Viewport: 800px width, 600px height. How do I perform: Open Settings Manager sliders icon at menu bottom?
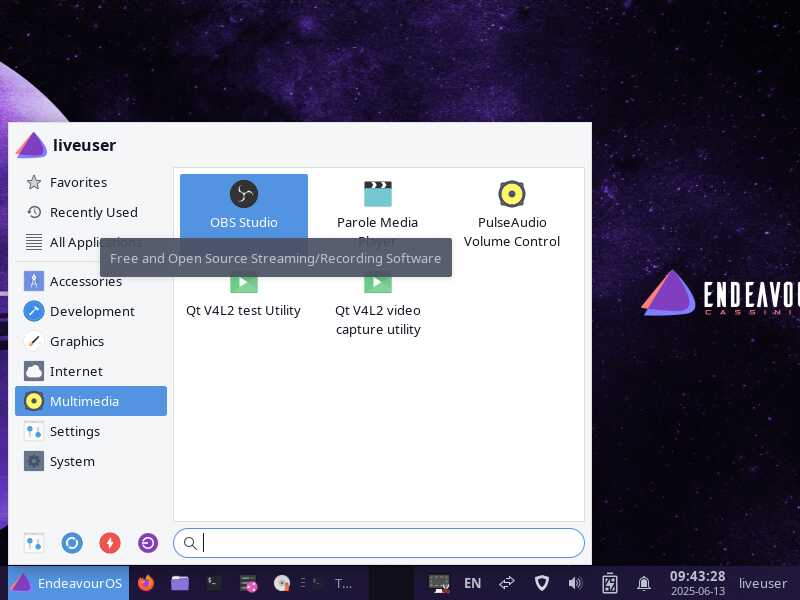(34, 543)
